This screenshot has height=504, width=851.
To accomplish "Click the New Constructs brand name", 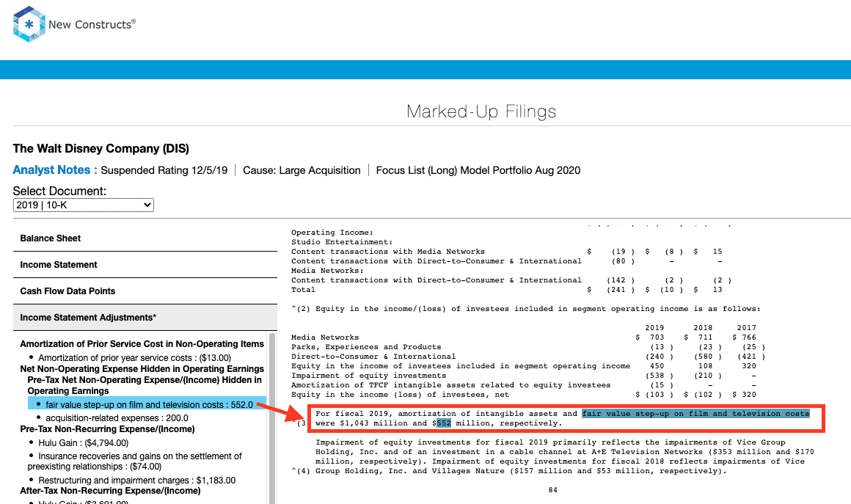I will tap(92, 24).
